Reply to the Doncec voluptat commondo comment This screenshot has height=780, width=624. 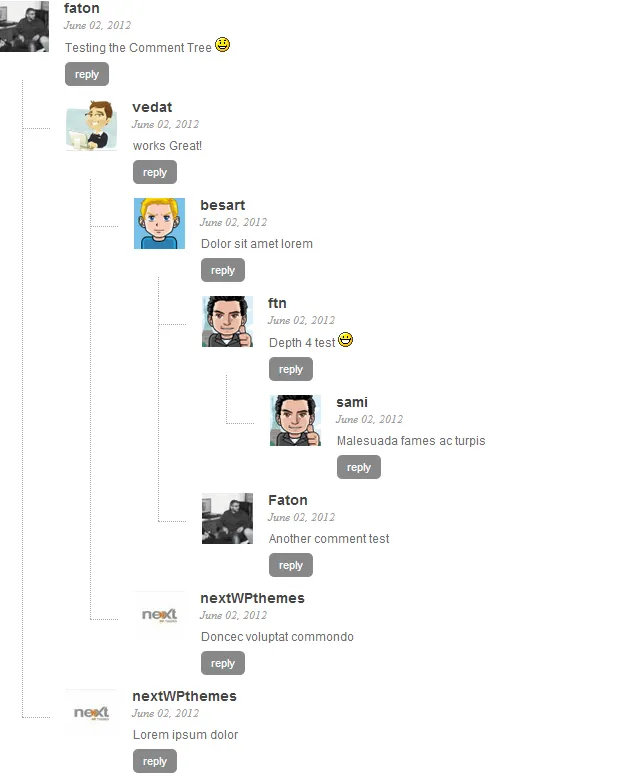[x=223, y=663]
